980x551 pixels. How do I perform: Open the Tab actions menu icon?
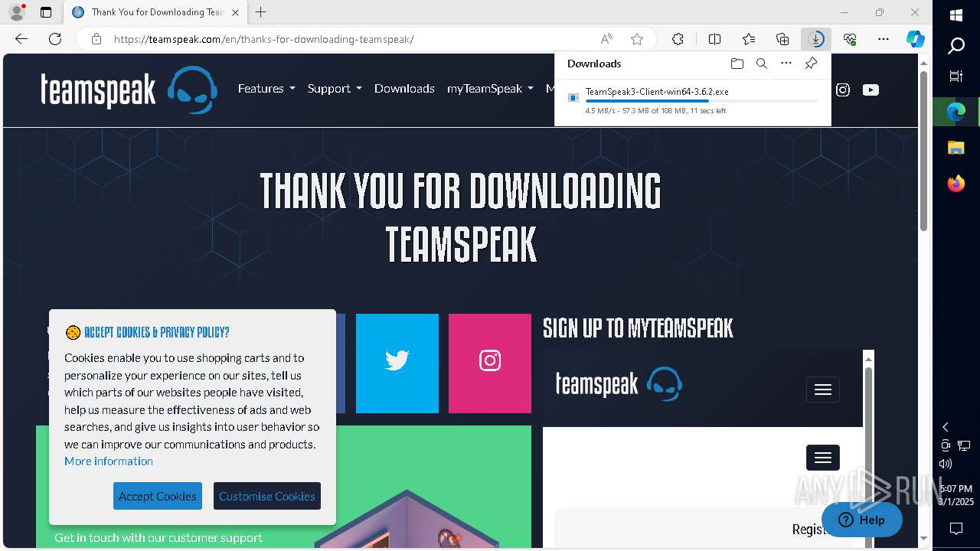(46, 12)
